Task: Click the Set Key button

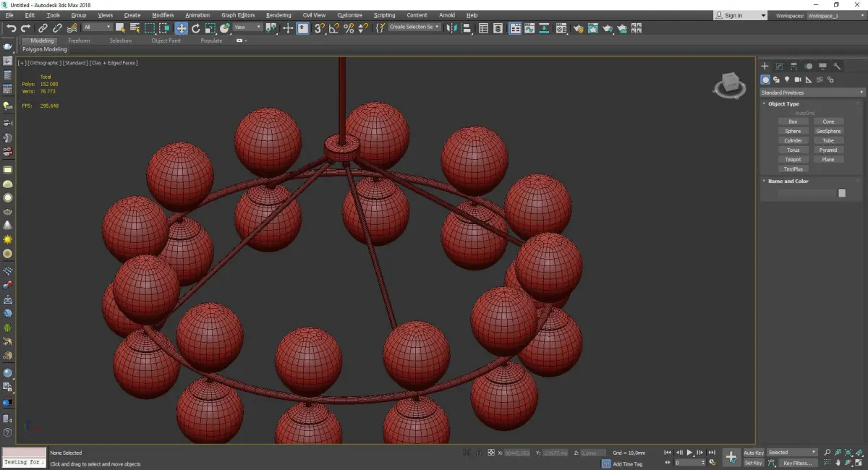Action: pyautogui.click(x=753, y=463)
